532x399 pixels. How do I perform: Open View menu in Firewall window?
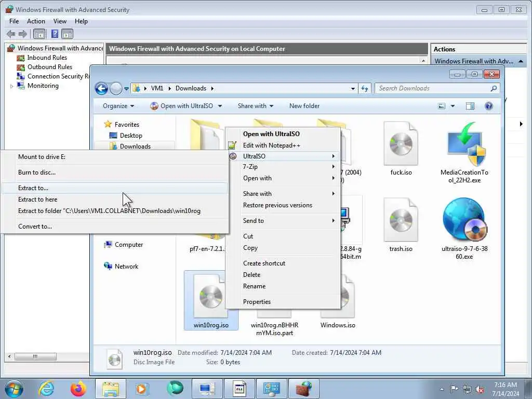60,21
